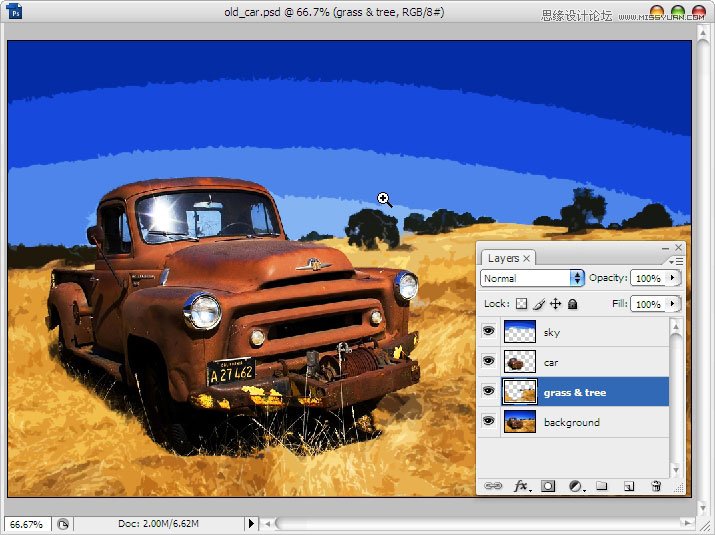Open Layers panel flyout menu
The height and width of the screenshot is (535, 715).
tap(676, 261)
